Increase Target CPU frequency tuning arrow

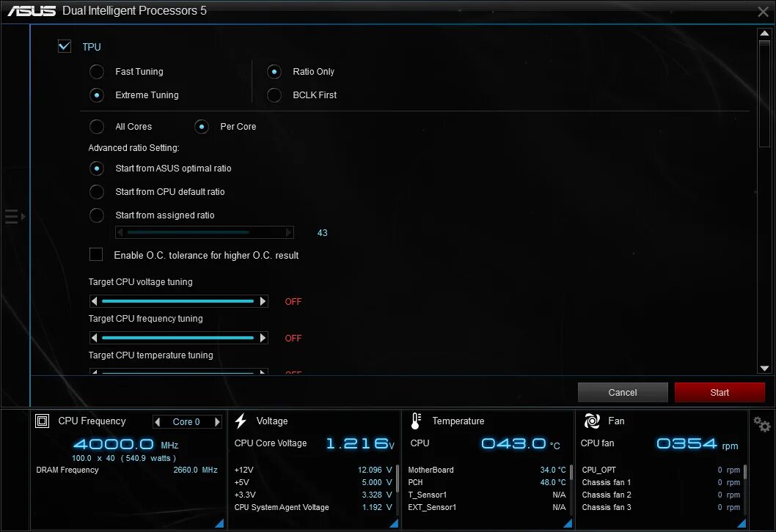(x=263, y=338)
